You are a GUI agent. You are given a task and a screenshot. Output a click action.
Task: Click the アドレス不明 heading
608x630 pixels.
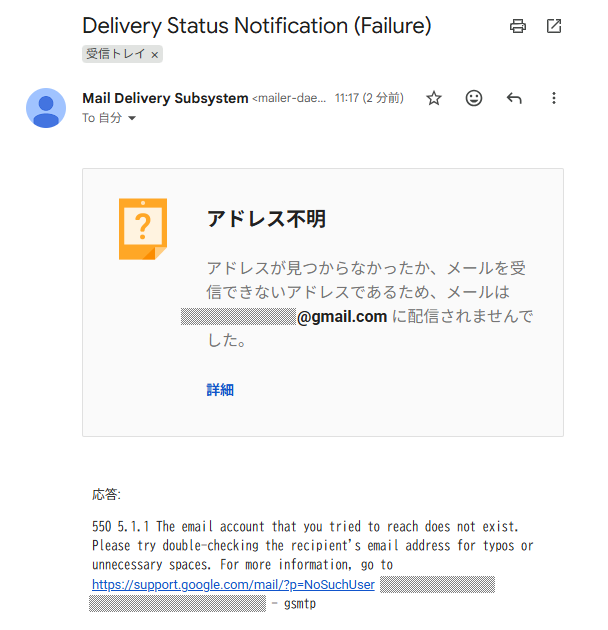266,219
